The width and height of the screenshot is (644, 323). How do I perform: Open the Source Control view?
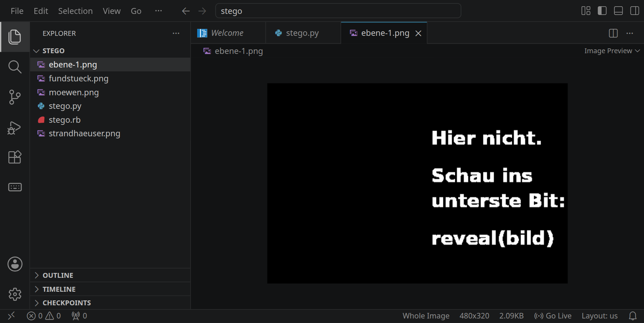coord(15,97)
